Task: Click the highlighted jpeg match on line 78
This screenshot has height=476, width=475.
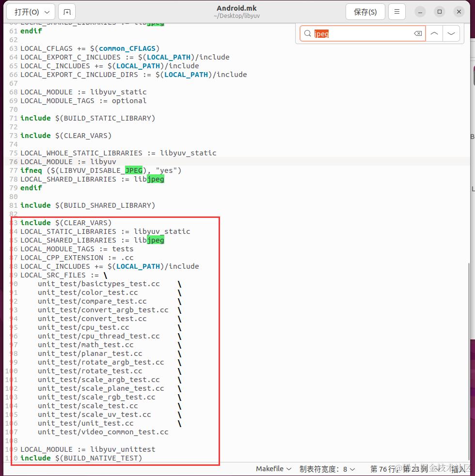Action: point(156,179)
